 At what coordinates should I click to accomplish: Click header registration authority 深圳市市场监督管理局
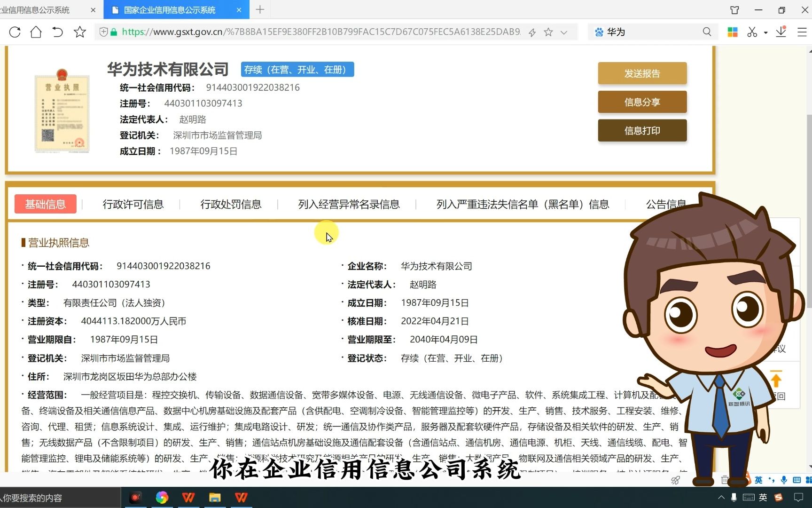[x=218, y=135]
